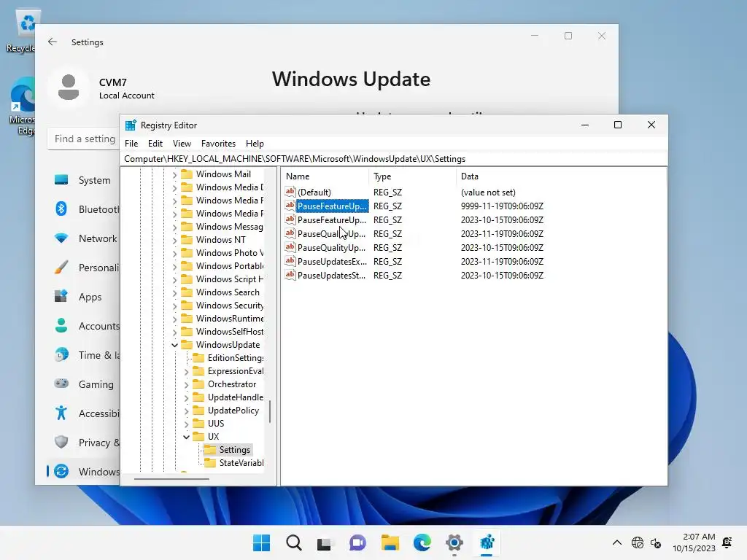Open the taskbar clock and date
The height and width of the screenshot is (560, 747).
click(694, 542)
